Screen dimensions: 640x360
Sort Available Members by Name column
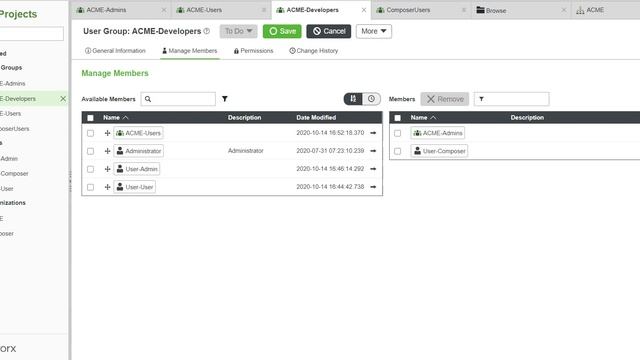pos(116,118)
